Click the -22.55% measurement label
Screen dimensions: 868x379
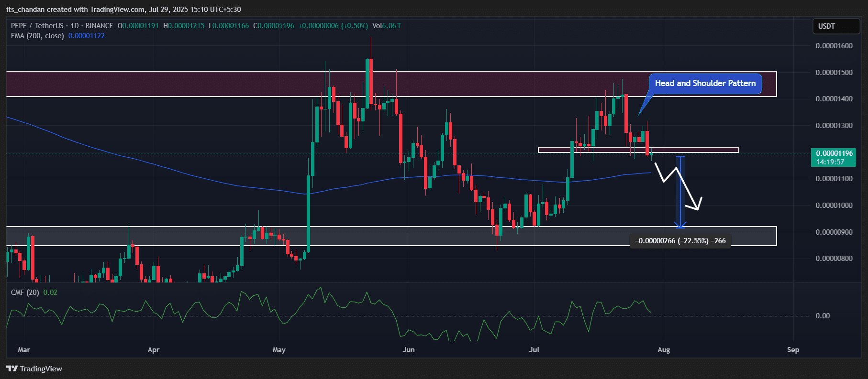click(680, 241)
